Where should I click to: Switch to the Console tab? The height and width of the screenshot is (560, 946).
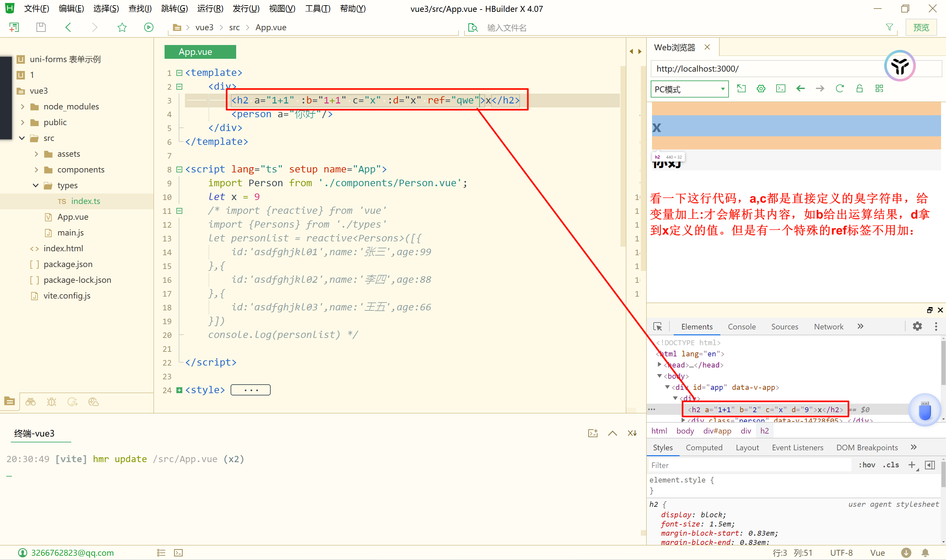coord(741,327)
